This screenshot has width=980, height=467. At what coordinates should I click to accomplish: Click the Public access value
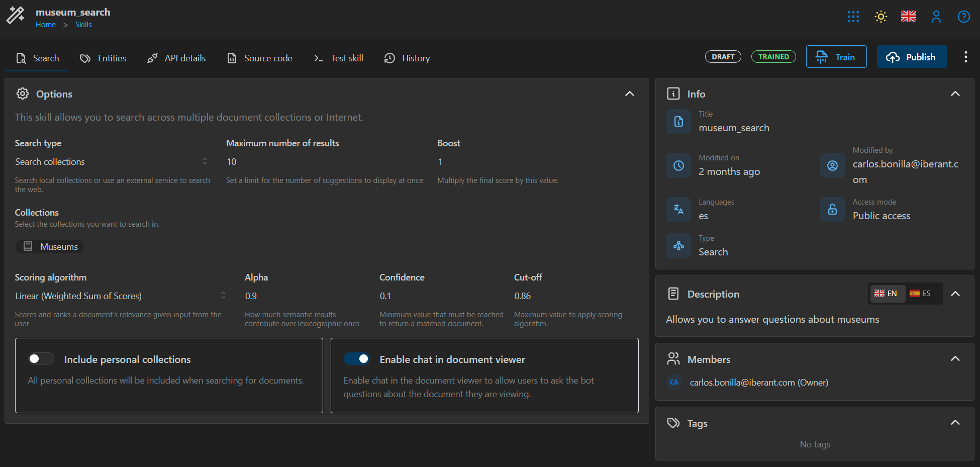coord(881,216)
